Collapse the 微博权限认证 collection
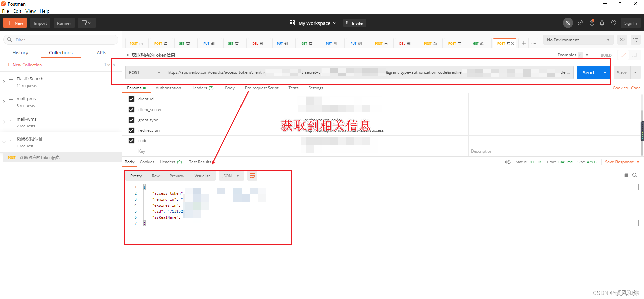 point(4,142)
